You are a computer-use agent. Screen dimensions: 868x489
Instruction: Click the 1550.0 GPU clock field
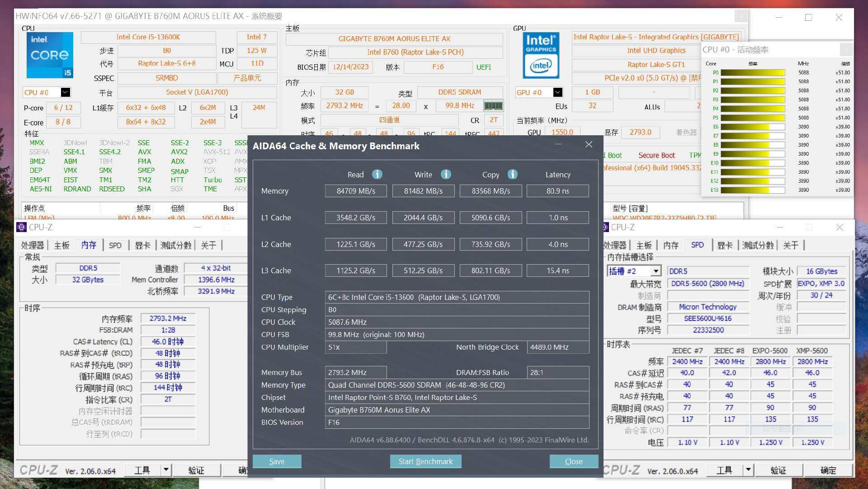(x=562, y=132)
